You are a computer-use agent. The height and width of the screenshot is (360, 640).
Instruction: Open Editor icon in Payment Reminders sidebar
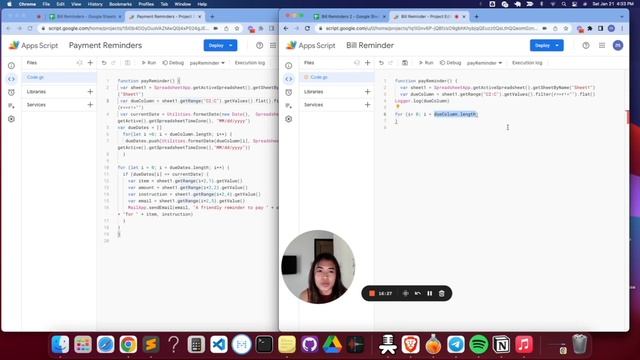(x=11, y=79)
